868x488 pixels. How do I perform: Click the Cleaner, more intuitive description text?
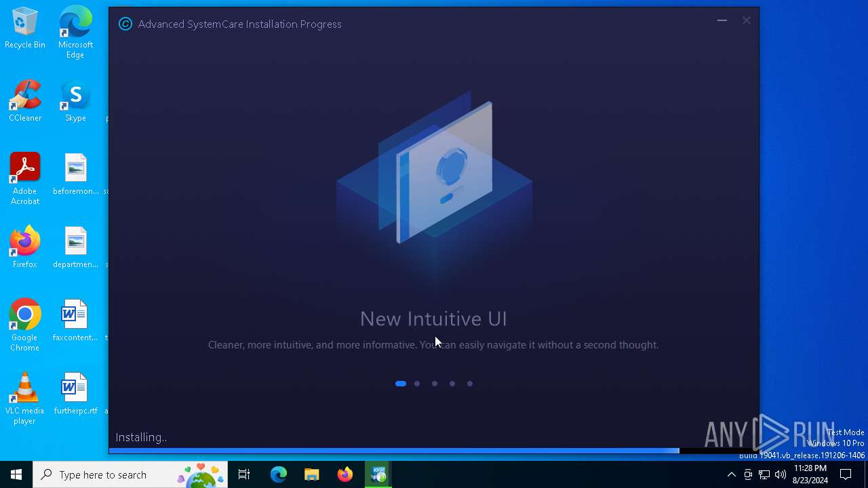[x=433, y=345]
